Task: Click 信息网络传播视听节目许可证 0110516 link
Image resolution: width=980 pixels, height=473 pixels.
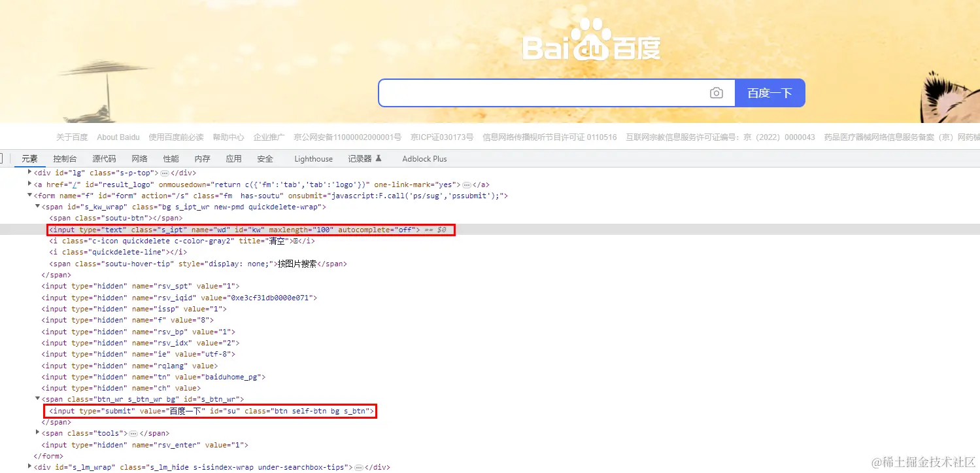Action: tap(549, 137)
